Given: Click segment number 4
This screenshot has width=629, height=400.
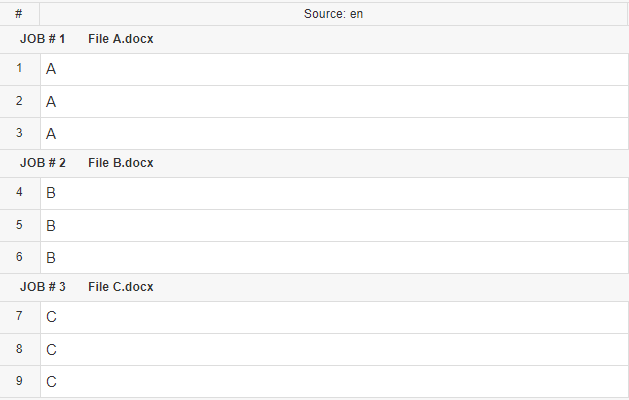Looking at the screenshot, I should point(19,193).
